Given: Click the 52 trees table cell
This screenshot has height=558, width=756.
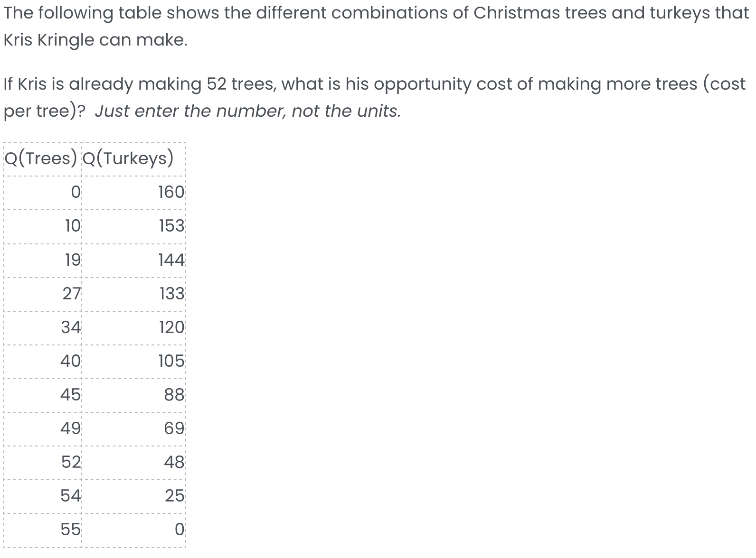Looking at the screenshot, I should pos(71,462).
